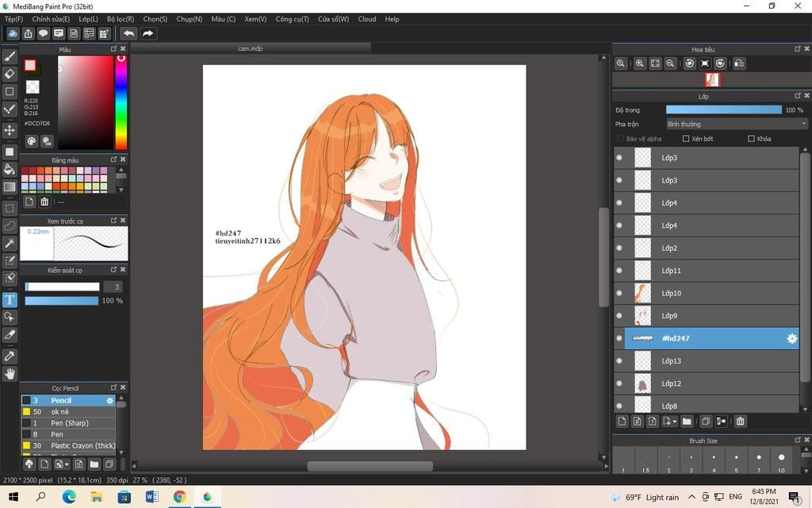Hide the Lớp2 layer
This screenshot has height=508, width=812.
619,248
